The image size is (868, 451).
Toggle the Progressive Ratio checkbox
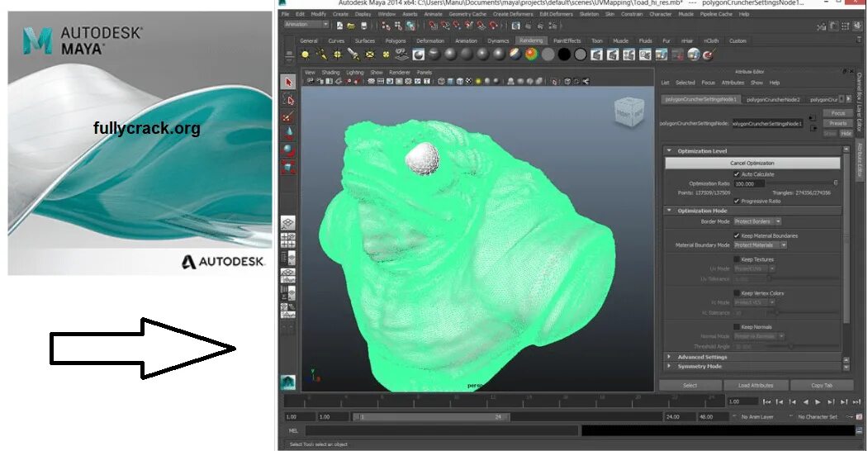[737, 201]
